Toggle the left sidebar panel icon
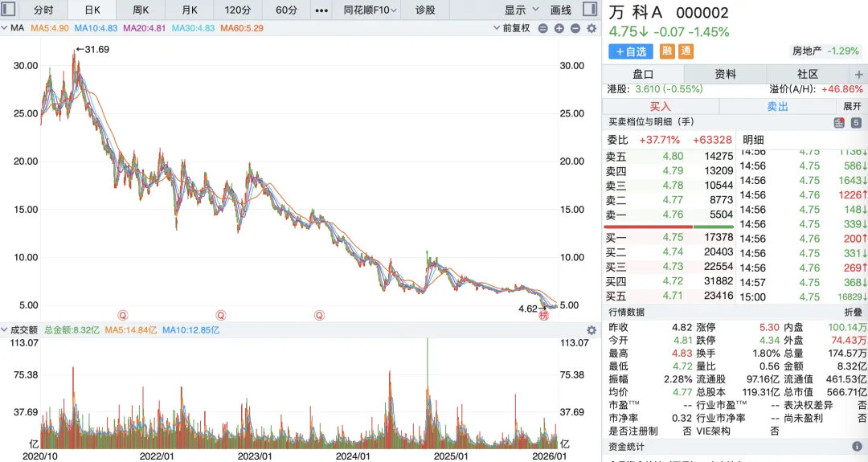This screenshot has width=868, height=462. [x=8, y=9]
